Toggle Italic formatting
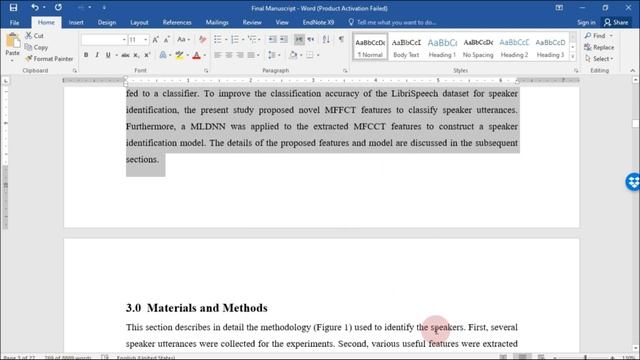640x360 pixels. [97, 55]
